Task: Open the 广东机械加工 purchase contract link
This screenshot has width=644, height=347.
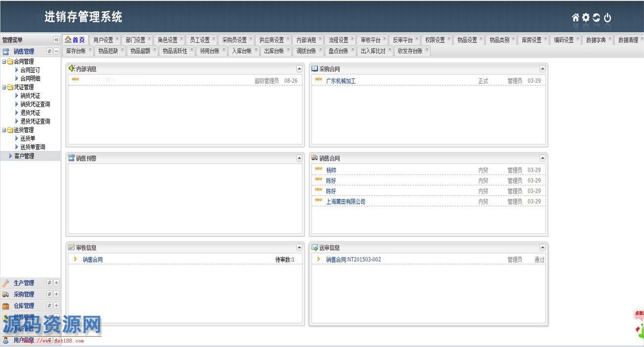Action: click(x=340, y=81)
